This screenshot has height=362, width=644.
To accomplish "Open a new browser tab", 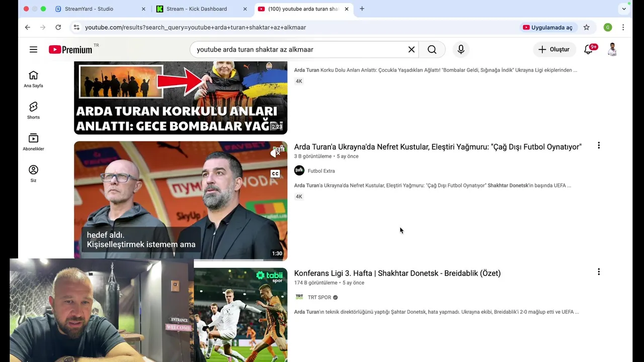I will click(362, 9).
